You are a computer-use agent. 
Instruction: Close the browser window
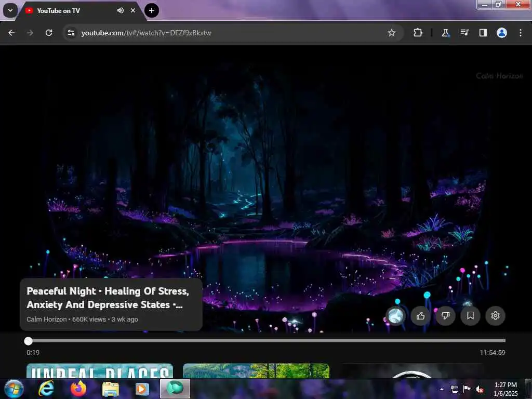pyautogui.click(x=518, y=4)
